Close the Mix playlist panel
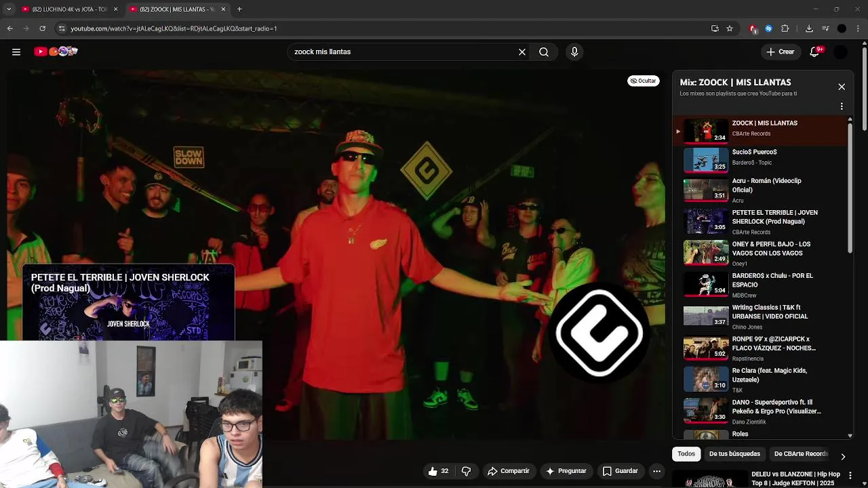The image size is (868, 488). tap(842, 87)
